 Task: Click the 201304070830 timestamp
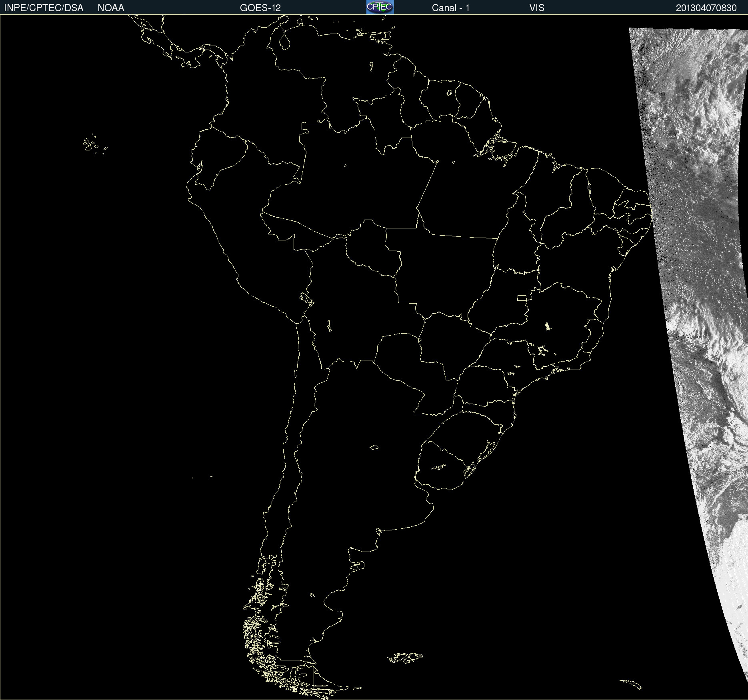tap(706, 8)
